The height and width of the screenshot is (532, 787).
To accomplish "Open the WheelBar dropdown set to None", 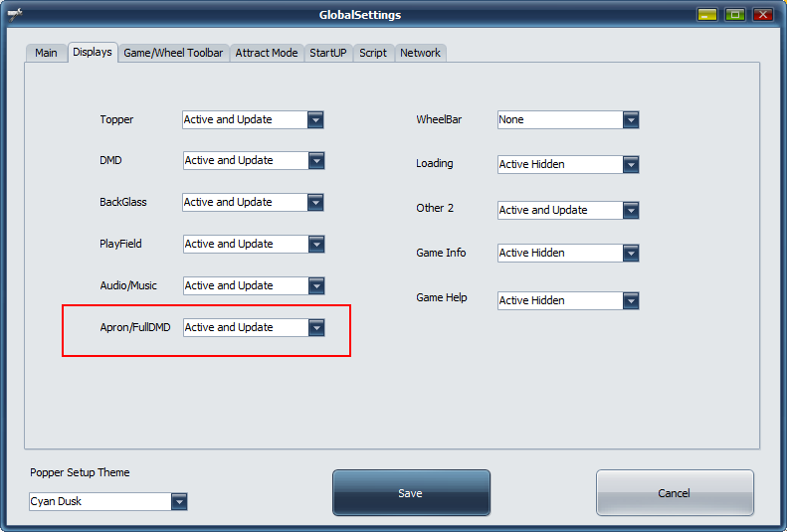I will pyautogui.click(x=630, y=119).
